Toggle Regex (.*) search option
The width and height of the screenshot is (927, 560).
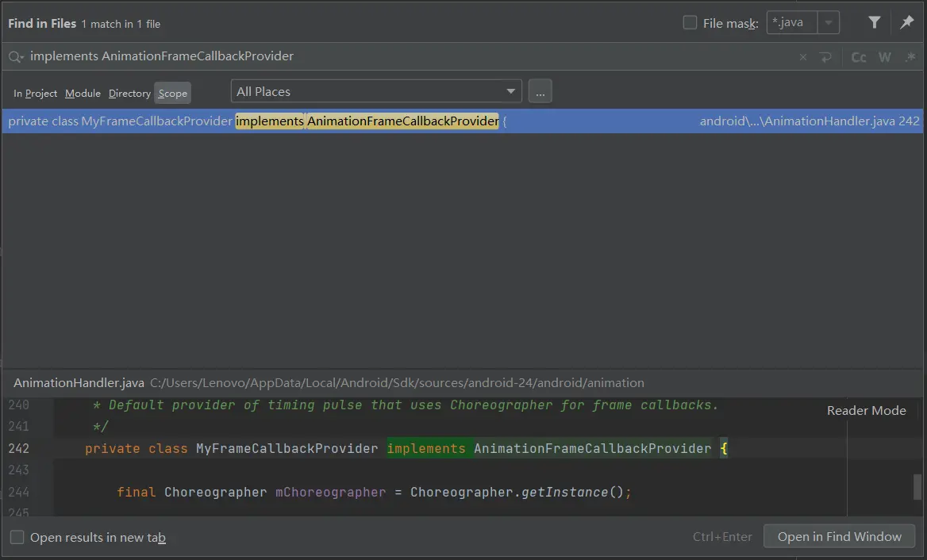coord(910,57)
